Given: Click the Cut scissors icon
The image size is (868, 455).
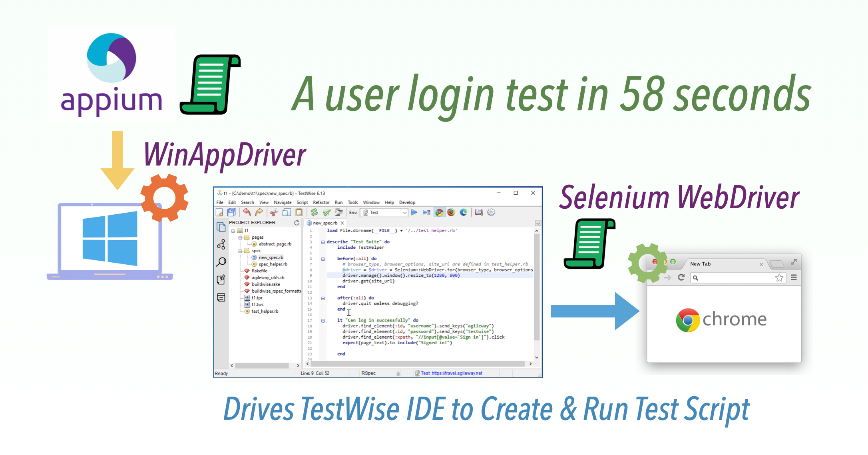Looking at the screenshot, I should coord(274,212).
